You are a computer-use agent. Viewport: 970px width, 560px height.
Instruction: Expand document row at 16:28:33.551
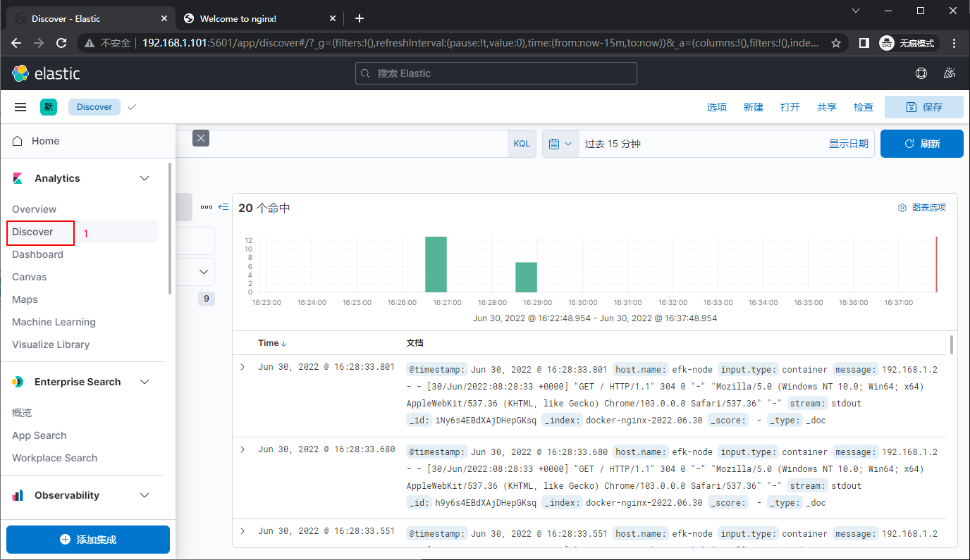tap(243, 531)
